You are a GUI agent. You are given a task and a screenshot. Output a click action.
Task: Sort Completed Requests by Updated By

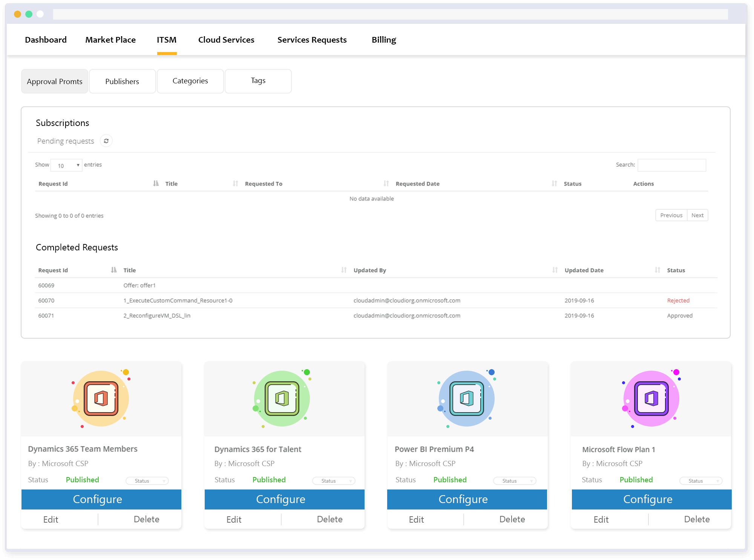[x=343, y=270]
